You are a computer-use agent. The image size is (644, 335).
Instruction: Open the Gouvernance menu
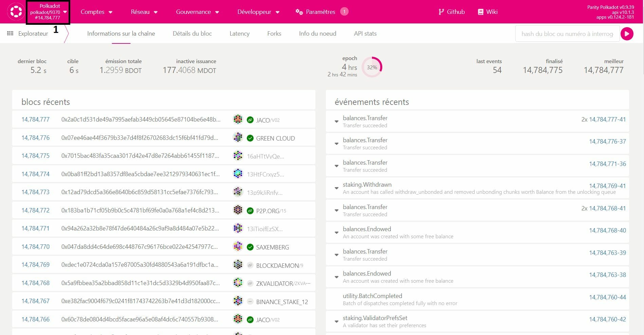tap(198, 12)
